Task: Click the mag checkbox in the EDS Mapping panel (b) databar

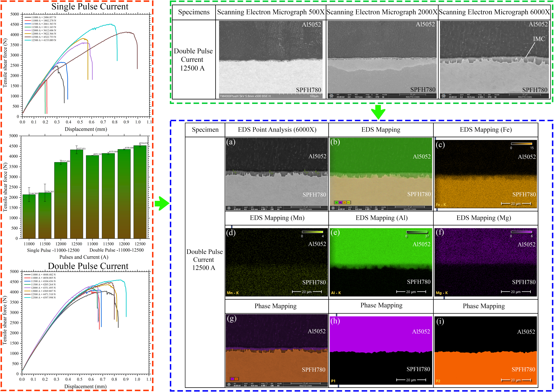Action: coord(371,207)
